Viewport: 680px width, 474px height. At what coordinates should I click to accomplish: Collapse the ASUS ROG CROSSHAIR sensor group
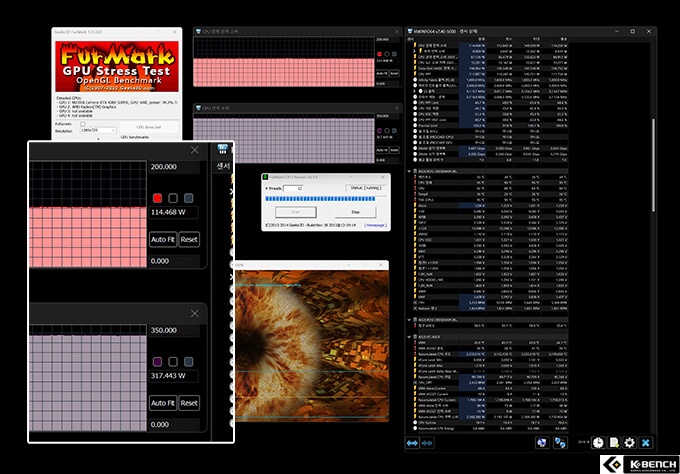click(x=410, y=170)
